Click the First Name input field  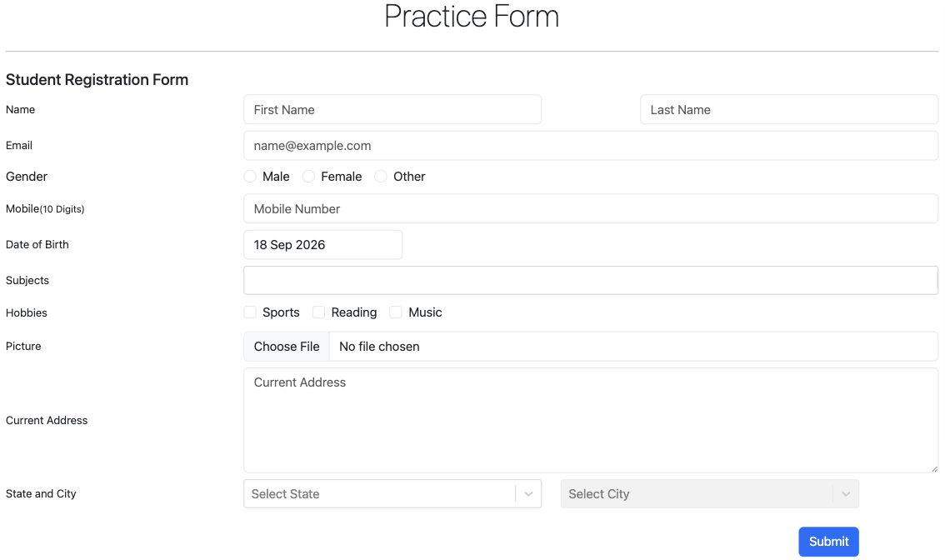coord(392,110)
